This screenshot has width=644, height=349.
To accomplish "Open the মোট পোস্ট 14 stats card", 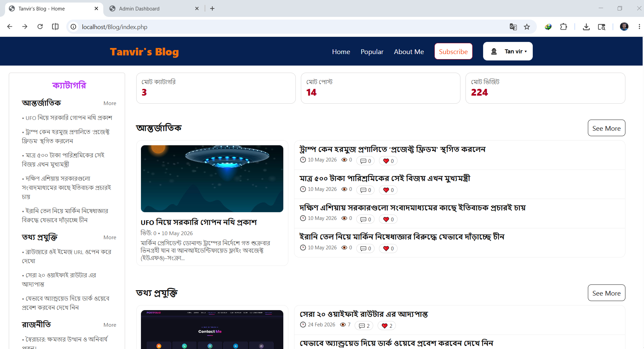I will click(x=380, y=88).
